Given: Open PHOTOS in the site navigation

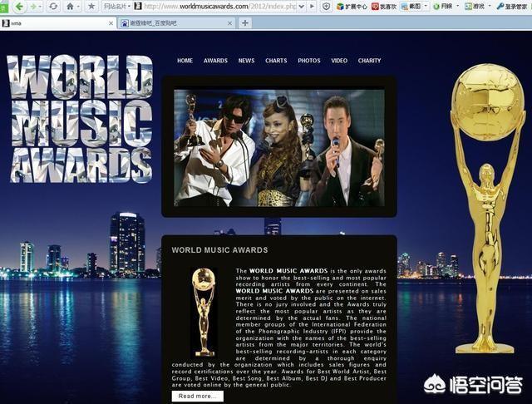Looking at the screenshot, I should pos(309,61).
